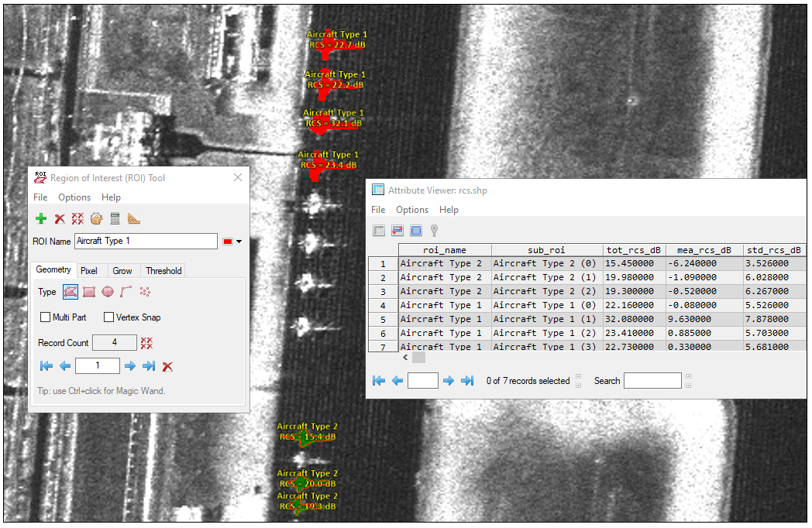Click the red ROI color swatch
Image resolution: width=812 pixels, height=528 pixels.
coord(228,242)
